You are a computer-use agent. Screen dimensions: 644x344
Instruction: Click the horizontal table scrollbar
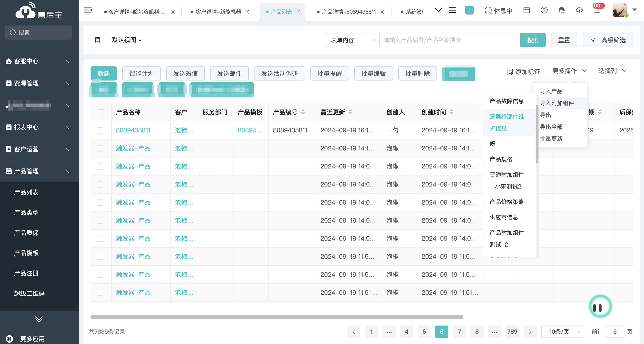277,317
